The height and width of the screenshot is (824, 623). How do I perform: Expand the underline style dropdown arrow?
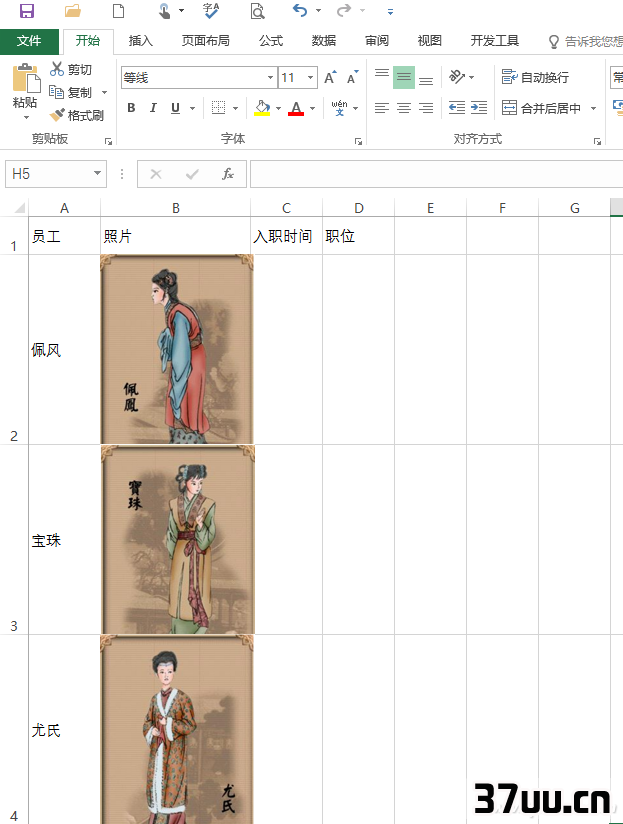tap(193, 109)
